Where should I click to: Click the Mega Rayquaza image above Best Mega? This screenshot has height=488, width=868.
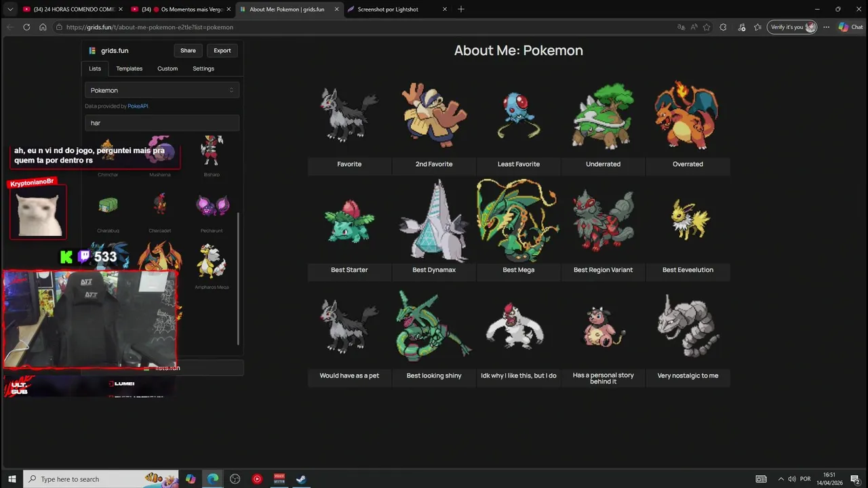pyautogui.click(x=519, y=221)
